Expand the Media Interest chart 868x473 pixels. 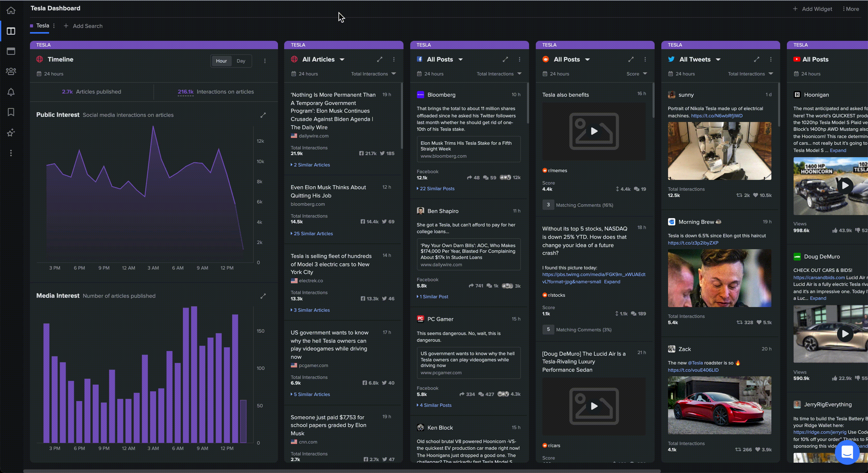tap(263, 296)
